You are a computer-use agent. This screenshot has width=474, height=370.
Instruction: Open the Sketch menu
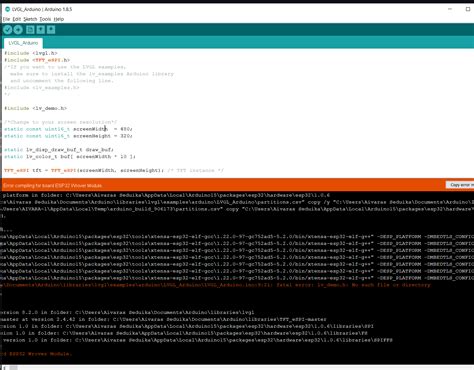point(30,19)
